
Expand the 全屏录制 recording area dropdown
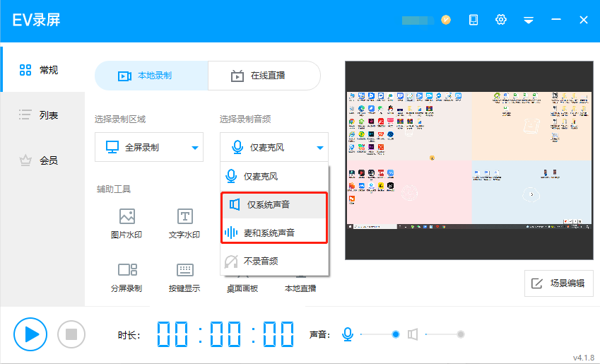tap(149, 147)
